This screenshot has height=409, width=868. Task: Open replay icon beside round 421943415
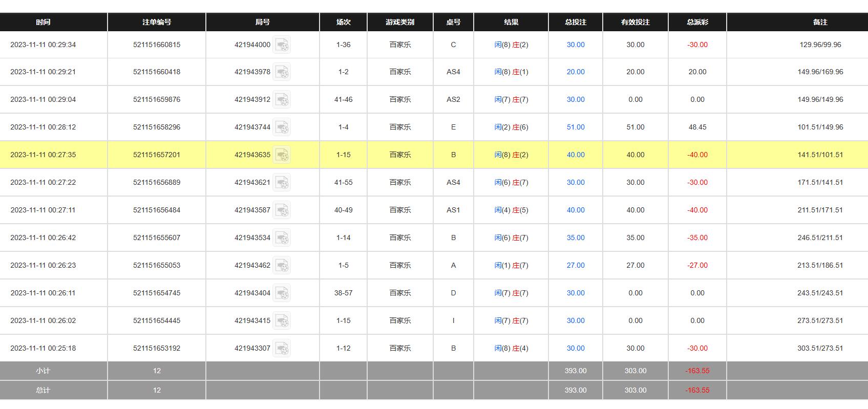(x=282, y=321)
